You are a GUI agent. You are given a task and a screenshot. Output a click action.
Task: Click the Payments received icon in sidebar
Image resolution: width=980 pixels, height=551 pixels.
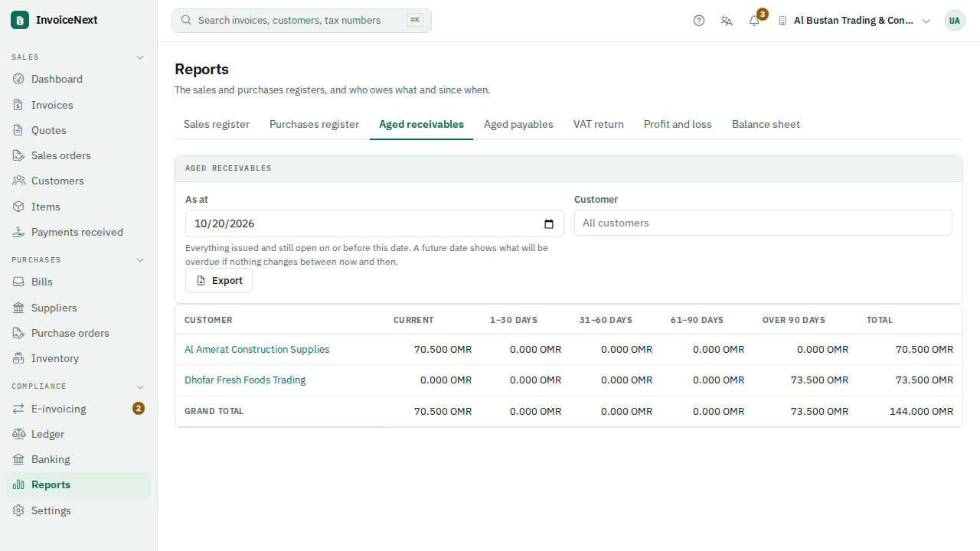(18, 232)
